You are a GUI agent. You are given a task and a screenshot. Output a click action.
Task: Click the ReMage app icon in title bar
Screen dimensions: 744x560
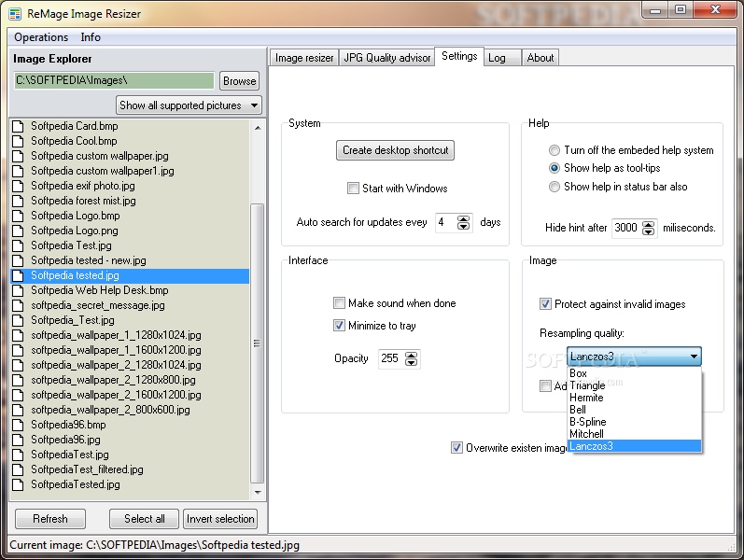15,14
